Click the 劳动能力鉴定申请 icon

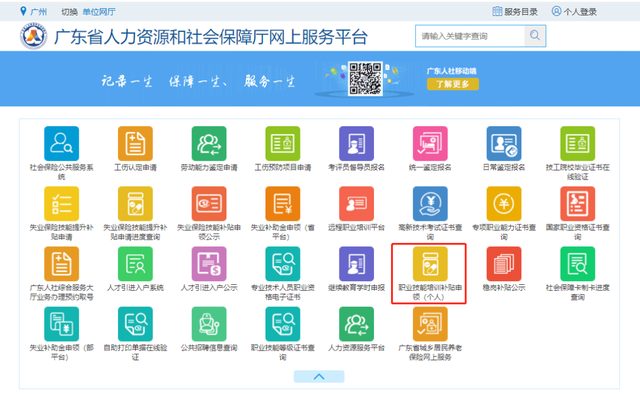[208, 143]
